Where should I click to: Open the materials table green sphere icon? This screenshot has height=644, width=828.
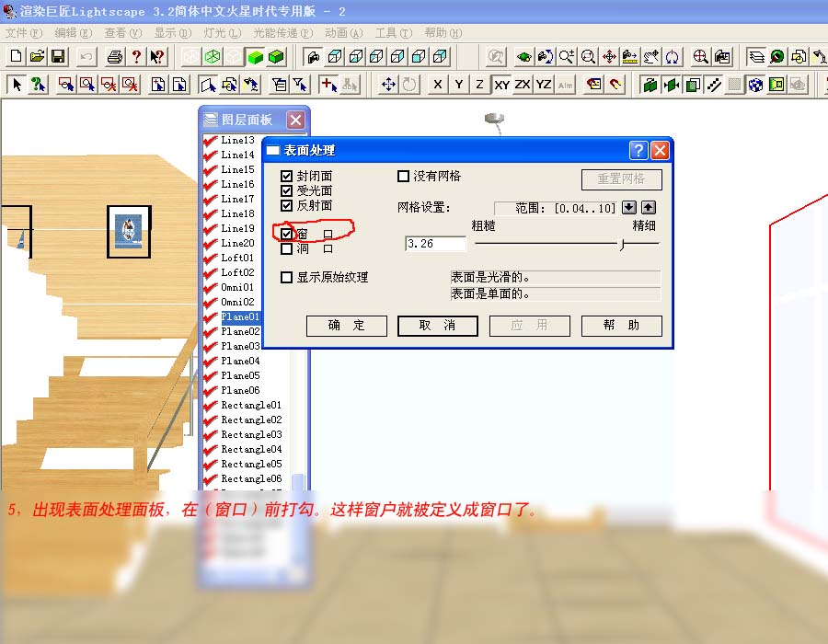pyautogui.click(x=776, y=56)
